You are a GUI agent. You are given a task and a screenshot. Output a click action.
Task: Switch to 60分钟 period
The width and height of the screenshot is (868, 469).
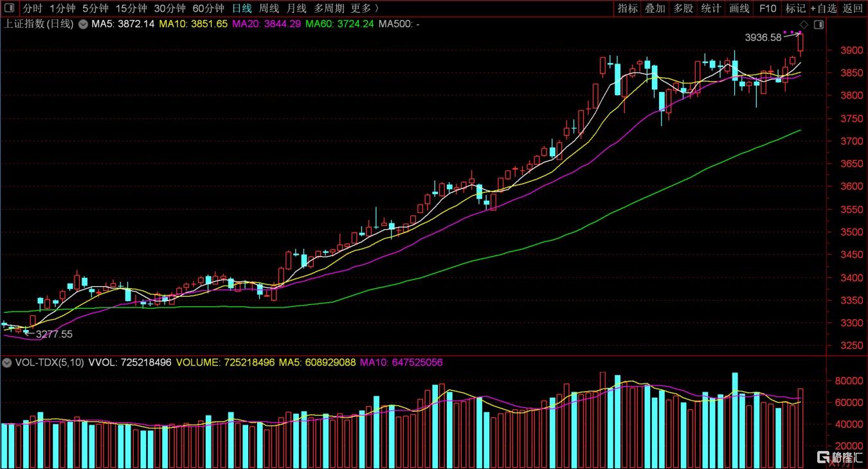click(208, 8)
